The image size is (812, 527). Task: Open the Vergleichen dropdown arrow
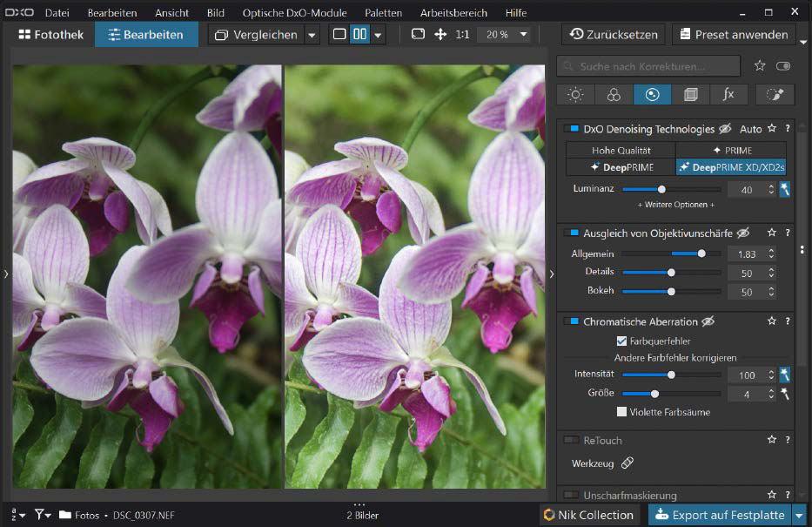tap(313, 34)
